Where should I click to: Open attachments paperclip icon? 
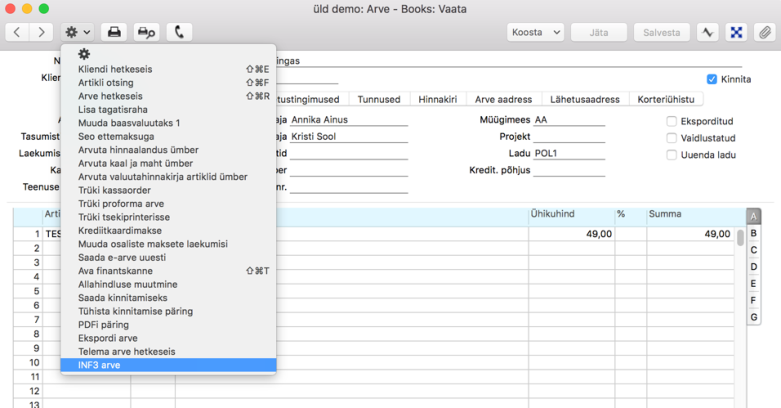(x=765, y=32)
